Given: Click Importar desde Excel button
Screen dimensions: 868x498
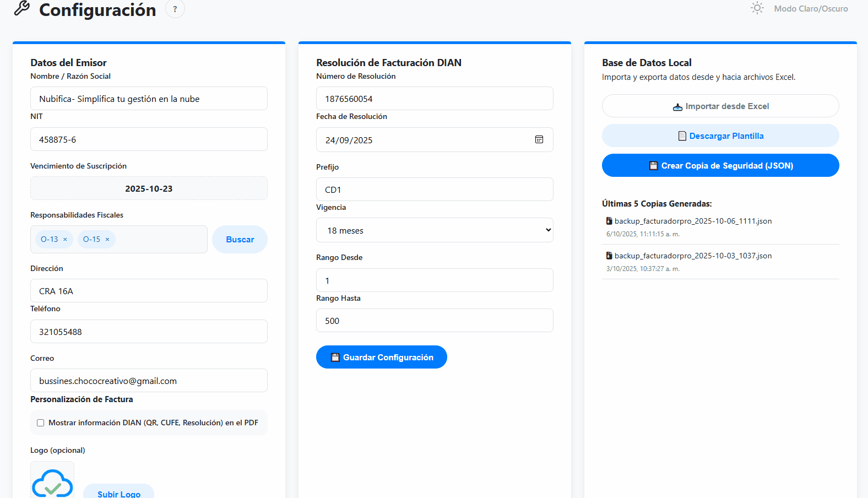Looking at the screenshot, I should click(x=720, y=106).
